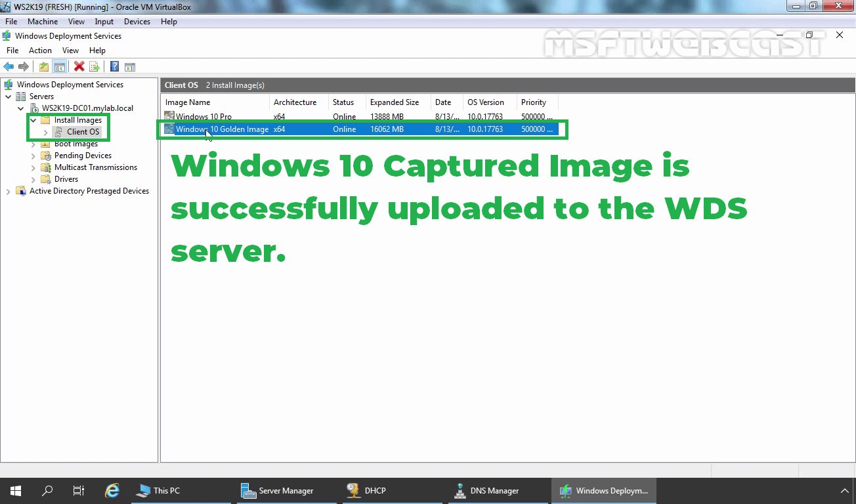Select the Drivers tree item
This screenshot has height=504, width=856.
pyautogui.click(x=66, y=179)
